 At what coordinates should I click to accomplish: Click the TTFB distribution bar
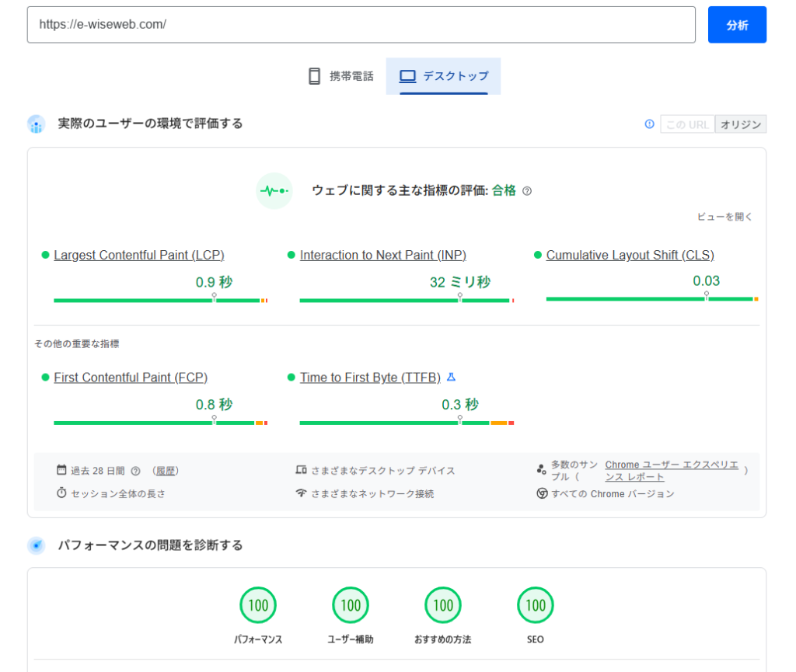(407, 423)
